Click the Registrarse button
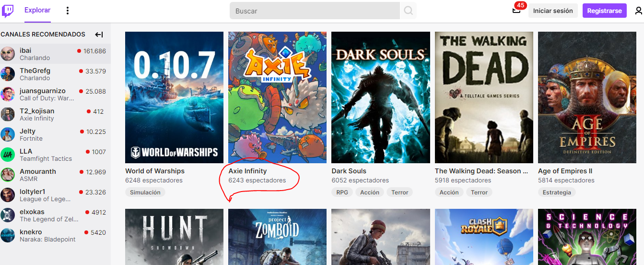644x265 pixels. pyautogui.click(x=604, y=11)
